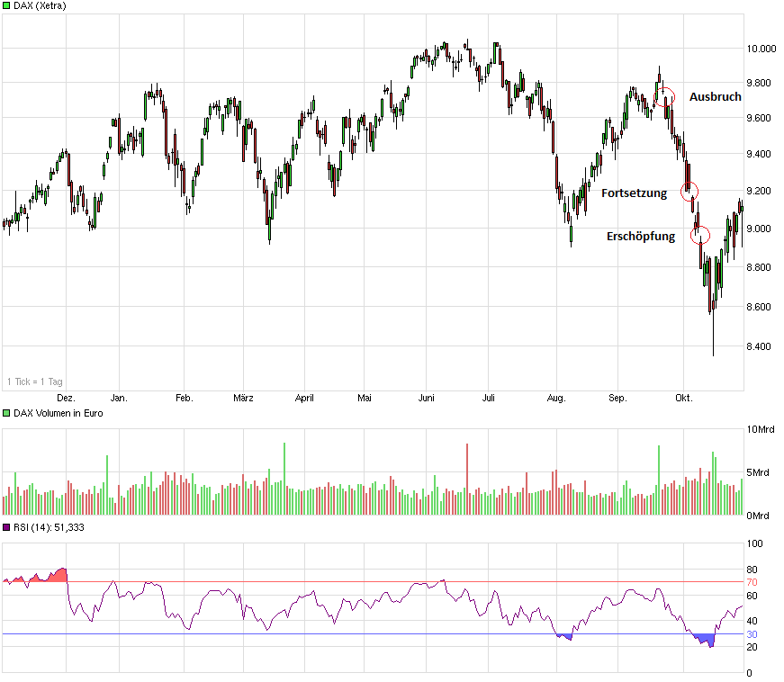This screenshot has width=784, height=682.
Task: Click the RSI 20 axis label
Action: (752, 647)
